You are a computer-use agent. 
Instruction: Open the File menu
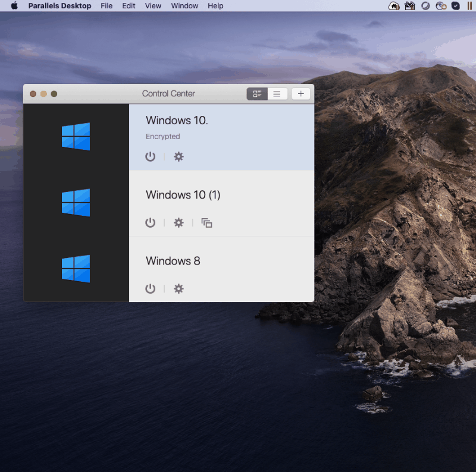tap(107, 6)
